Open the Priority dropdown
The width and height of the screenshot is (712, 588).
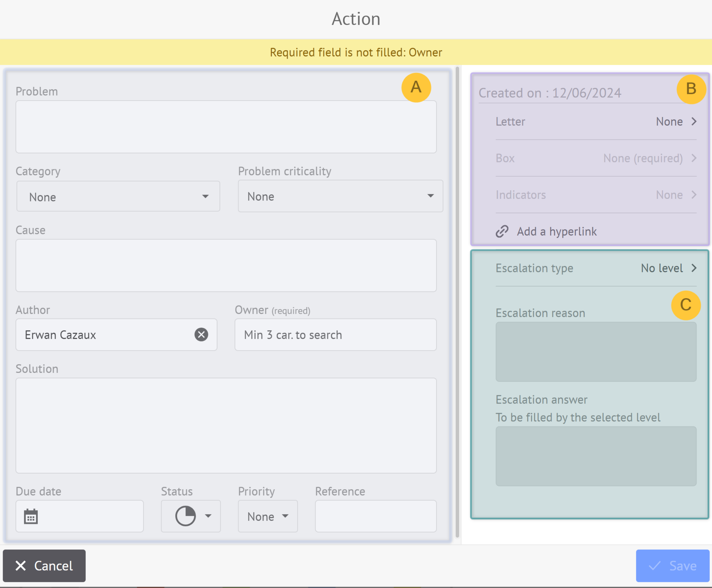click(268, 516)
